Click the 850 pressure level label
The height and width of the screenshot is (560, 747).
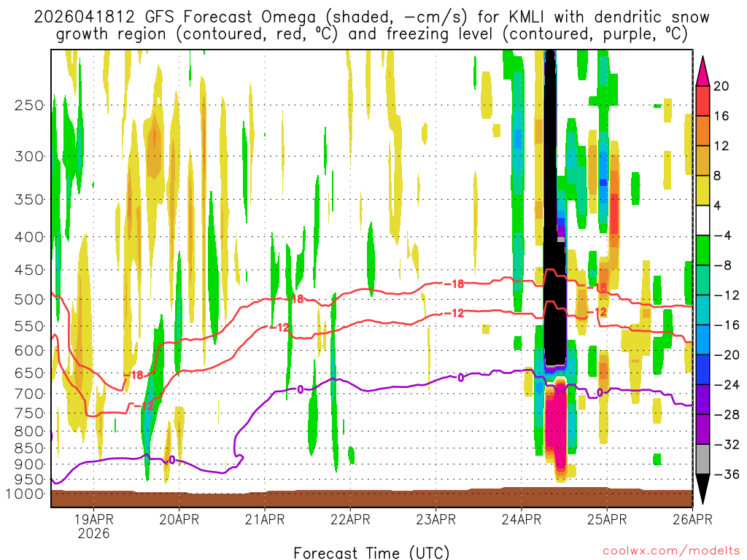(29, 448)
